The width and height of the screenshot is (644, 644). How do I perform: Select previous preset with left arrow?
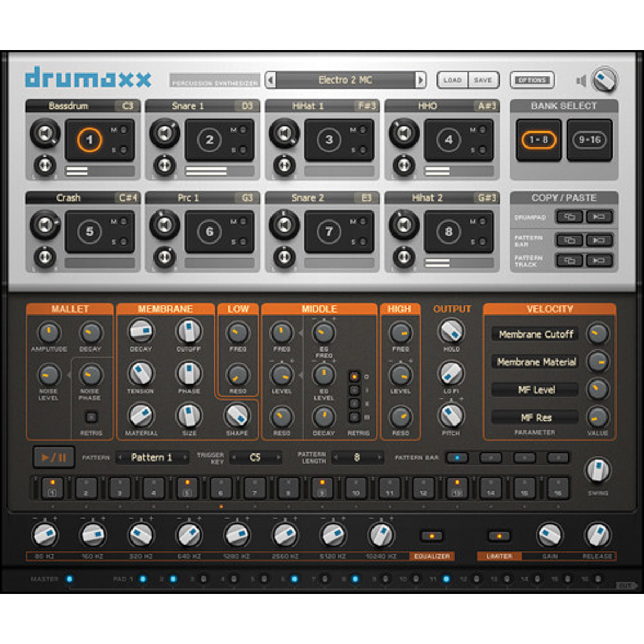click(270, 80)
